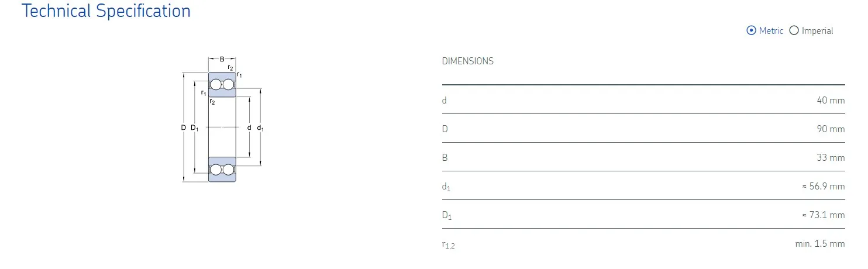Click the B width label atop the diagram
Viewport: 868px width, 269px height.
(x=222, y=58)
